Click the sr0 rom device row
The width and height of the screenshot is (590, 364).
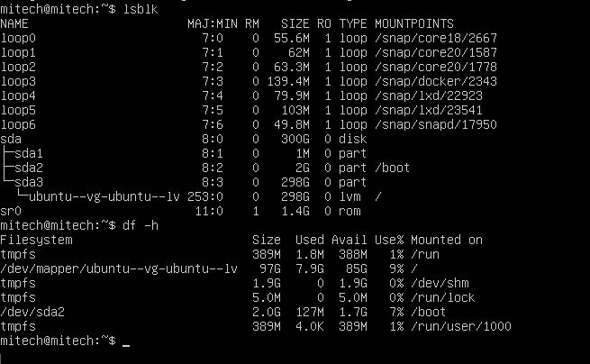point(11,211)
